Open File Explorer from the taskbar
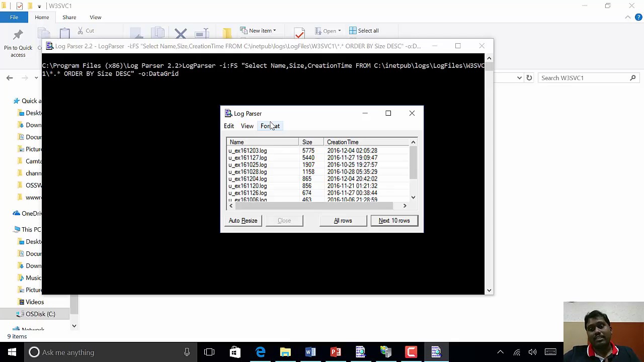The image size is (644, 362). coord(285,352)
